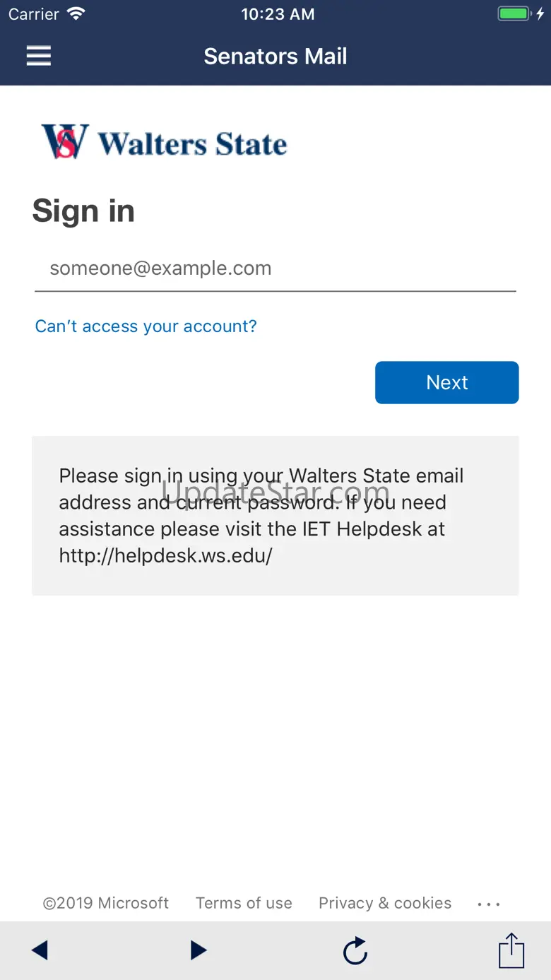Viewport: 551px width, 980px height.
Task: Click the ©2019 Microsoft footer text
Action: coord(106,903)
